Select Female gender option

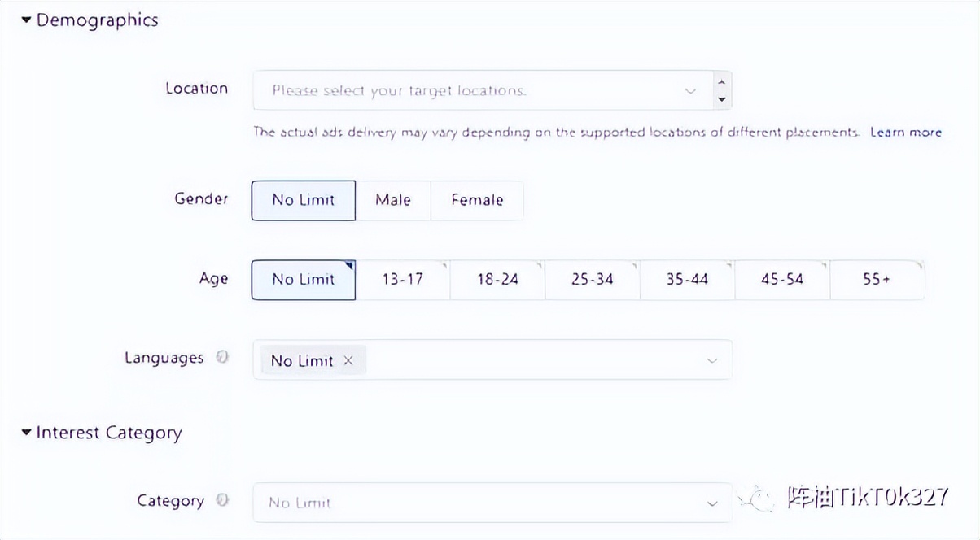(x=477, y=200)
